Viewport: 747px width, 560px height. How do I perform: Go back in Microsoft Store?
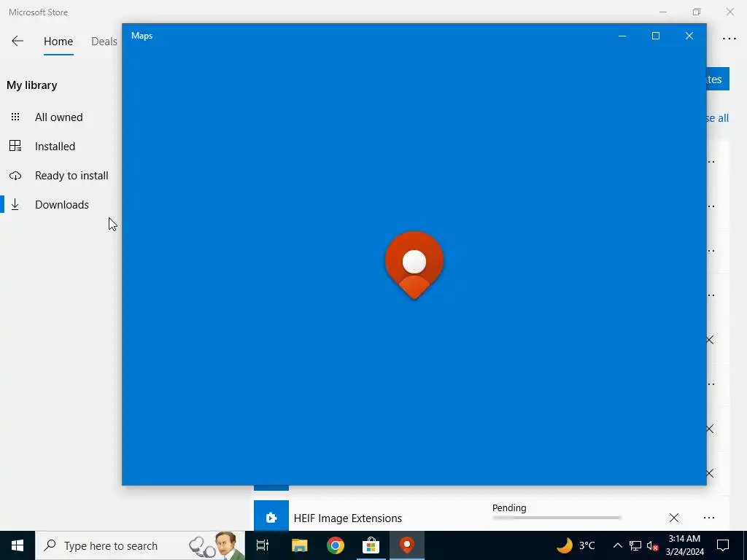pos(18,41)
